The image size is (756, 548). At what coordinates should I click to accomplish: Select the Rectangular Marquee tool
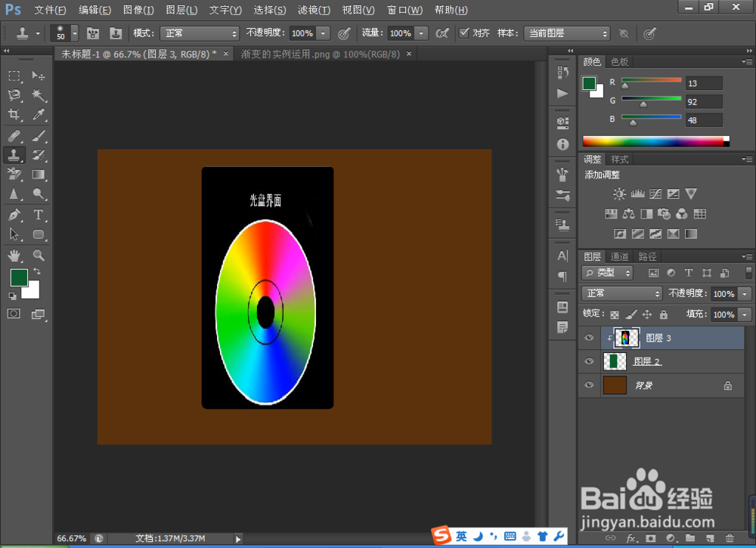coord(14,76)
